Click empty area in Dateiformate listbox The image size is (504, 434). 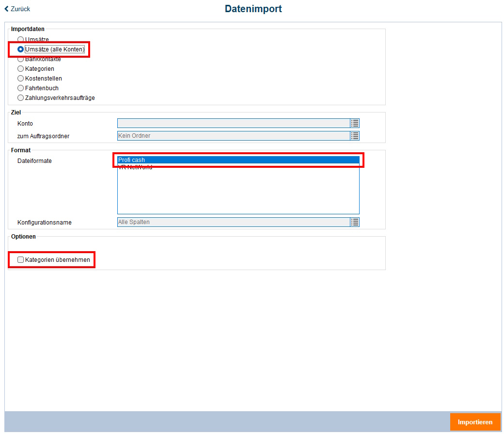237,194
